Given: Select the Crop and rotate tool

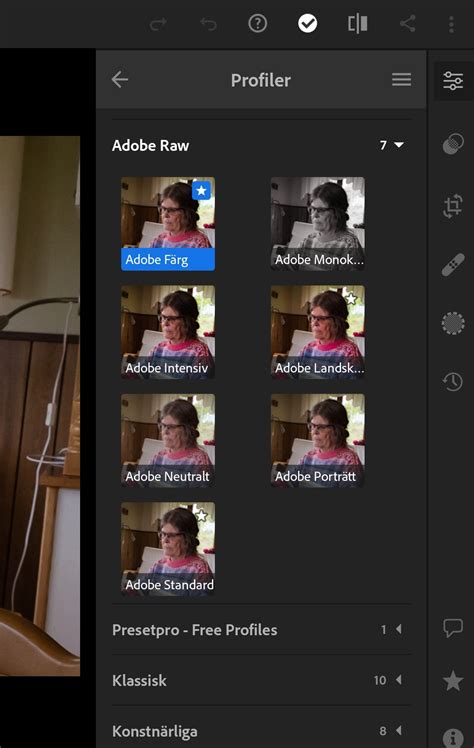Looking at the screenshot, I should pyautogui.click(x=453, y=206).
